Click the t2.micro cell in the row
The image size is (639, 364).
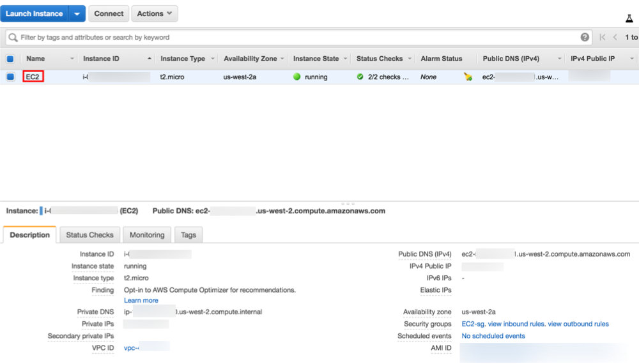pyautogui.click(x=172, y=77)
